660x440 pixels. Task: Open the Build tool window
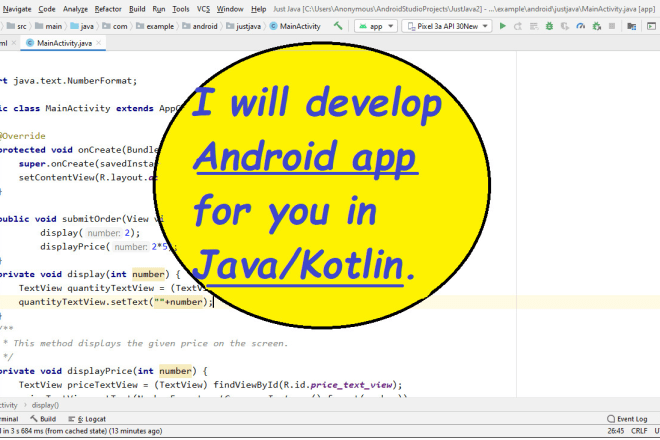pos(43,419)
